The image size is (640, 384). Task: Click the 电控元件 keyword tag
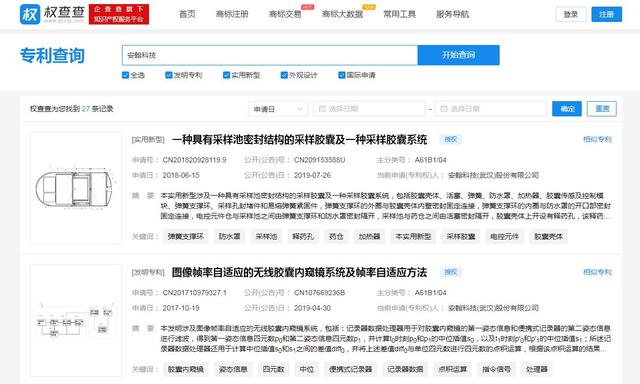504,236
